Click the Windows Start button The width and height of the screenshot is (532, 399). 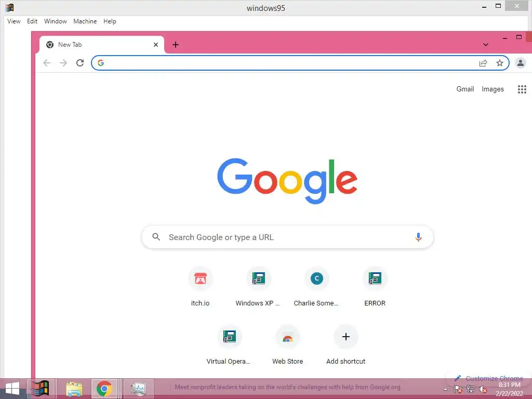12,389
